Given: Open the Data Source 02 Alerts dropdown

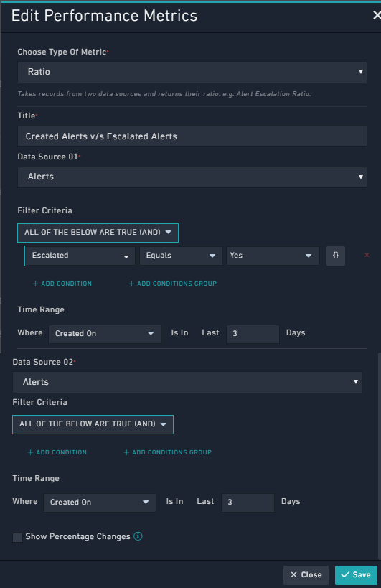Looking at the screenshot, I should pos(187,382).
